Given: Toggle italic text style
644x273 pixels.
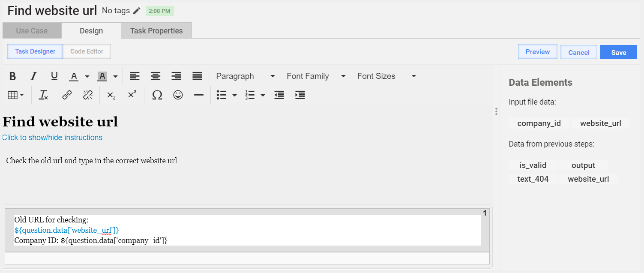Looking at the screenshot, I should tap(33, 76).
